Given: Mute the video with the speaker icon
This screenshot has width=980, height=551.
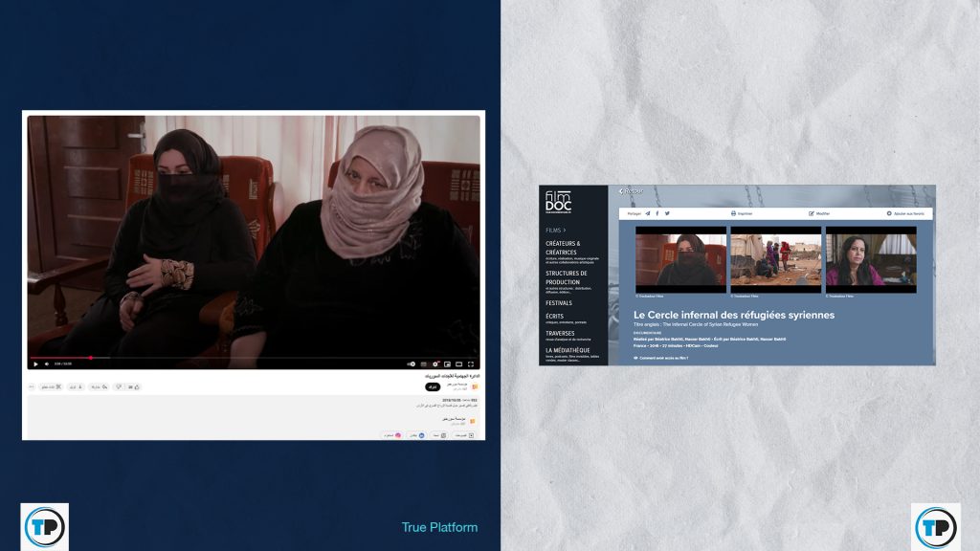Looking at the screenshot, I should (x=47, y=364).
